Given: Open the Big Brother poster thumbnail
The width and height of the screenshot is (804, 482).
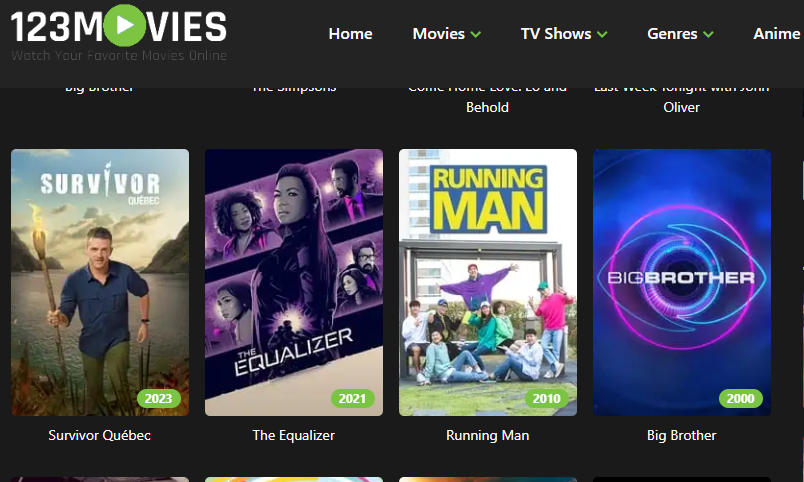Looking at the screenshot, I should click(682, 283).
